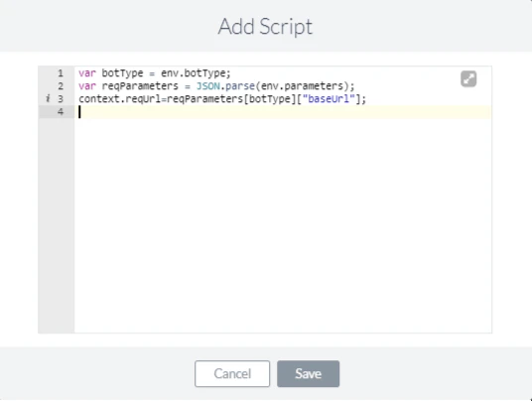Image resolution: width=532 pixels, height=401 pixels.
Task: Click line number 1 in gutter
Action: click(x=61, y=73)
